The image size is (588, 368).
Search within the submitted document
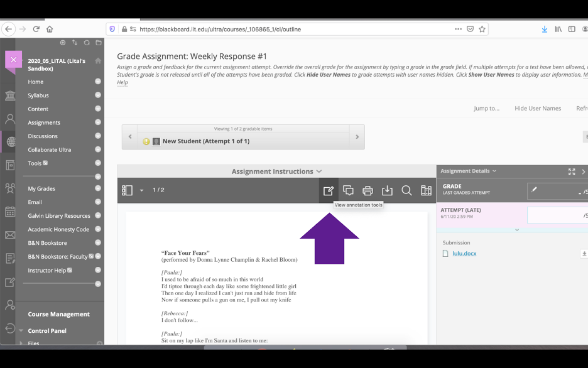(x=406, y=190)
